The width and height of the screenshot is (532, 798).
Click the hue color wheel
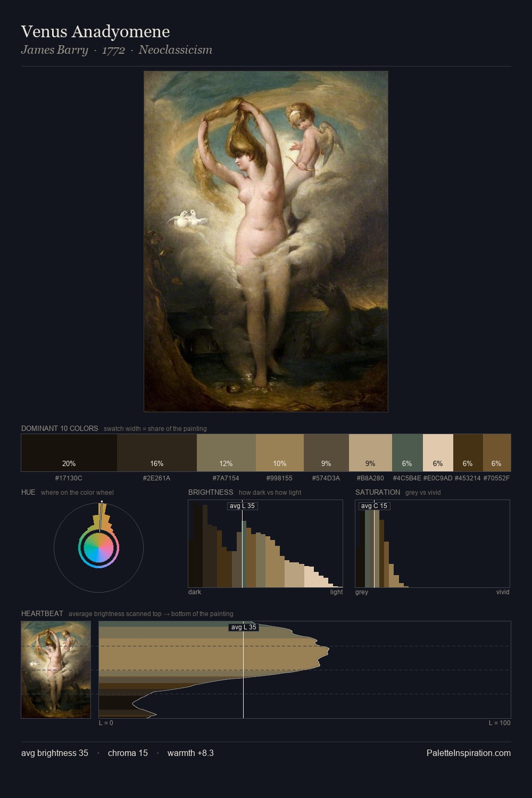point(98,547)
